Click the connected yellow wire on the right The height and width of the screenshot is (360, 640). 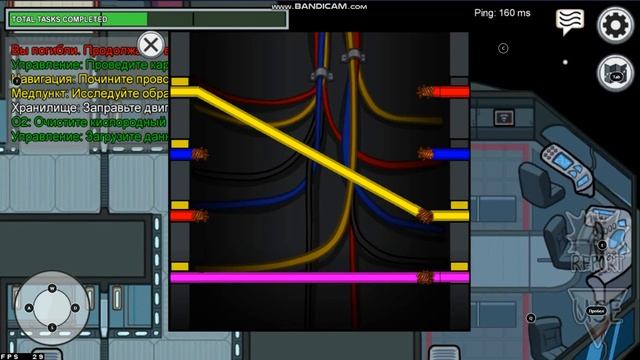pyautogui.click(x=444, y=216)
